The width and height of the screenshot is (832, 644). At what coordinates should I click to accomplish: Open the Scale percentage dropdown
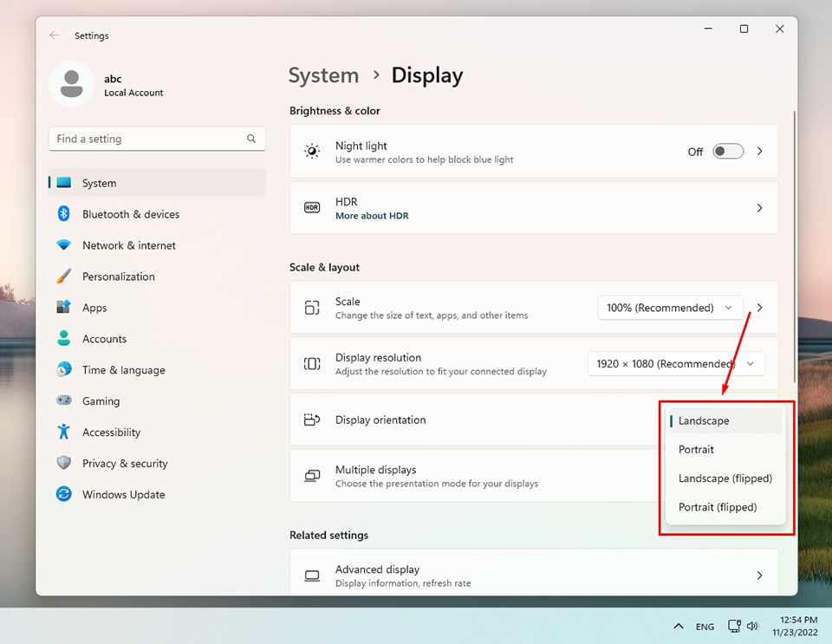click(669, 308)
